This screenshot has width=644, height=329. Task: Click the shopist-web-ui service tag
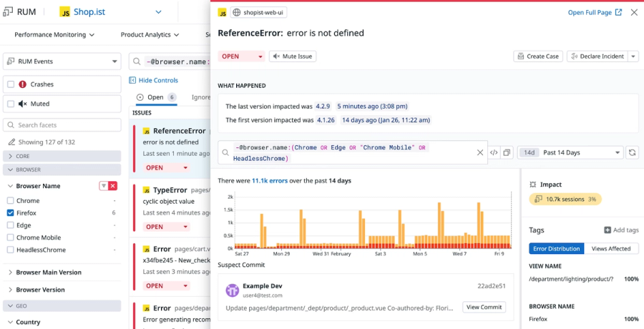pyautogui.click(x=258, y=13)
